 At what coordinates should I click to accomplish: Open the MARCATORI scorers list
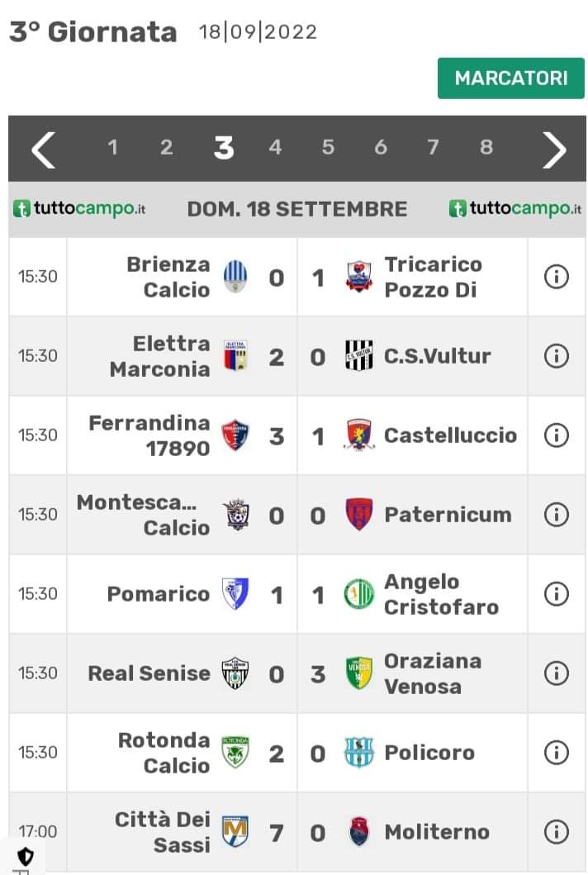(511, 78)
